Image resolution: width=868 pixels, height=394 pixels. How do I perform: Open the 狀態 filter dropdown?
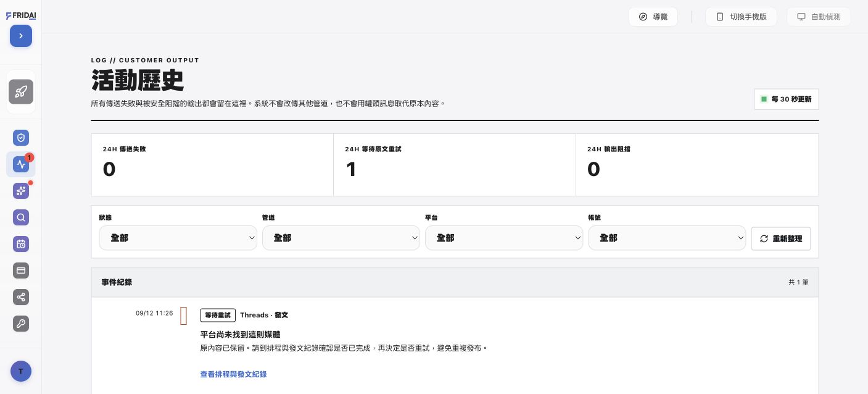click(178, 238)
